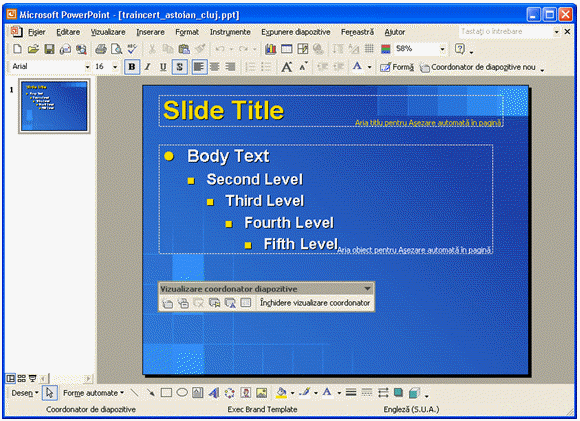Toggle Align Left paragraph alignment
580x421 pixels.
coord(199,67)
